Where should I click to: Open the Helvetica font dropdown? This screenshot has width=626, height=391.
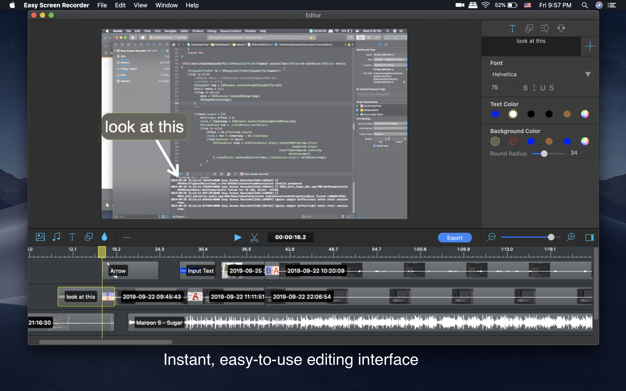(x=541, y=74)
